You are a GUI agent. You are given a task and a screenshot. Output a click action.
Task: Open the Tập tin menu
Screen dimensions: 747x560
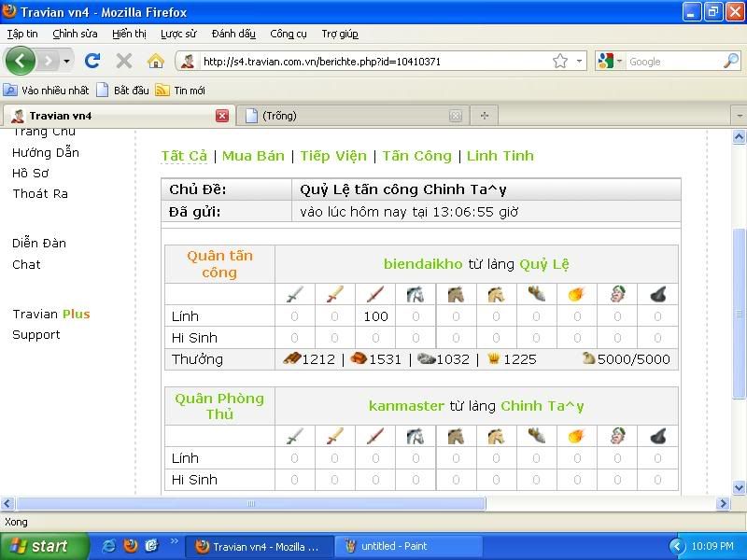click(21, 34)
